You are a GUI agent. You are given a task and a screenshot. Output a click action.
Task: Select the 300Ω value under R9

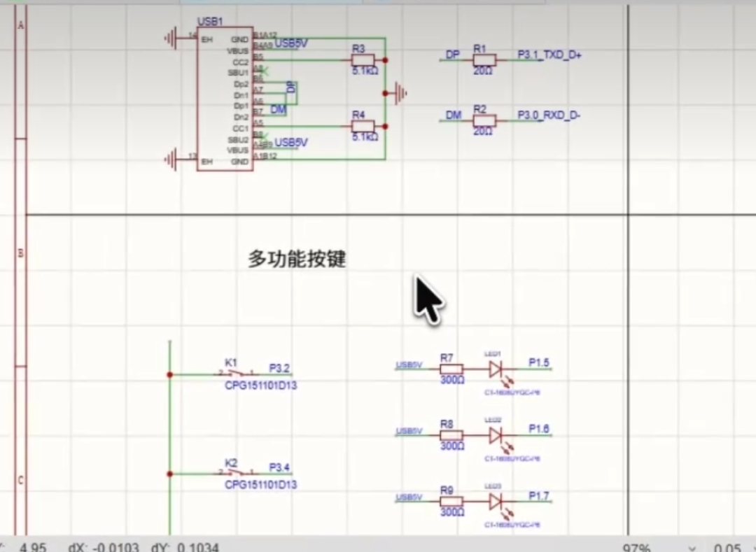click(452, 512)
